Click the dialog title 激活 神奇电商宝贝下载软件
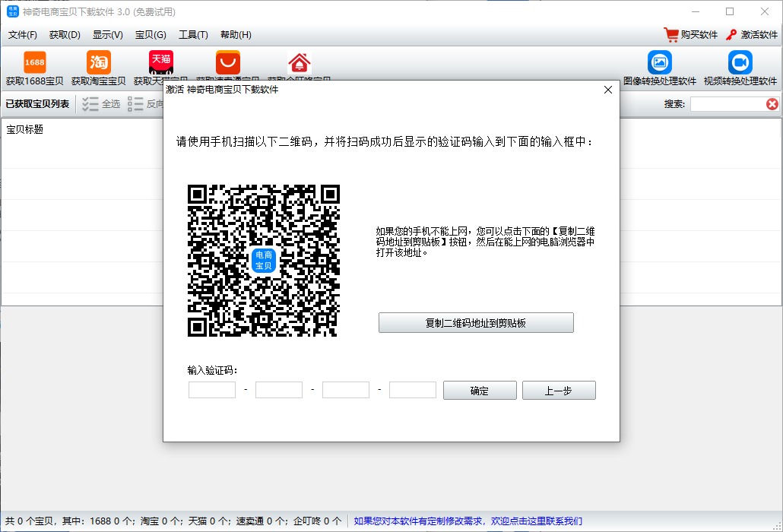This screenshot has width=783, height=532. click(222, 90)
